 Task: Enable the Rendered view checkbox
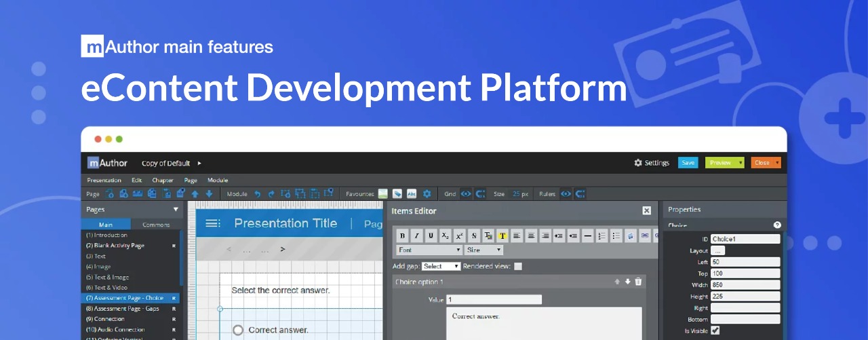[x=518, y=267]
